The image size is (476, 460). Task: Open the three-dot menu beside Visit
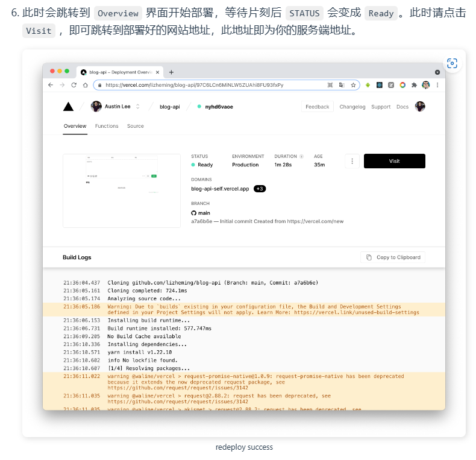tap(352, 161)
